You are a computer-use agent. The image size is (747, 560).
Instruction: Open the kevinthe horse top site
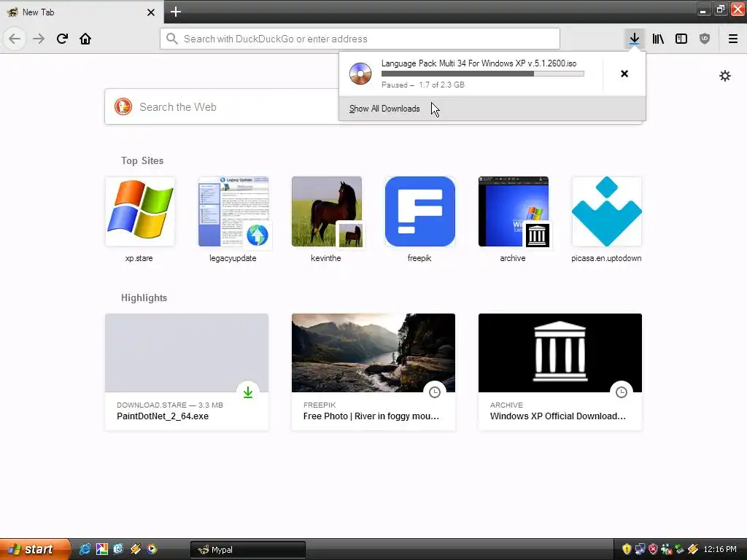(326, 219)
